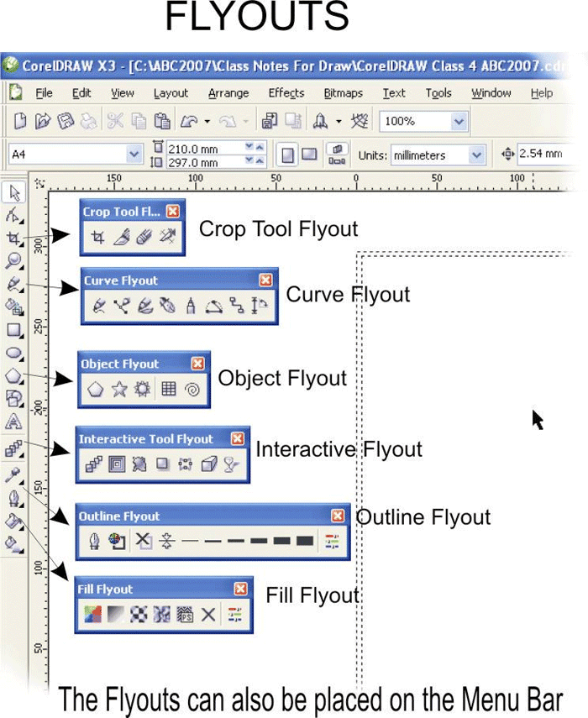Image resolution: width=588 pixels, height=718 pixels.
Task: Close the Crop Tool flyout
Action: pyautogui.click(x=173, y=211)
